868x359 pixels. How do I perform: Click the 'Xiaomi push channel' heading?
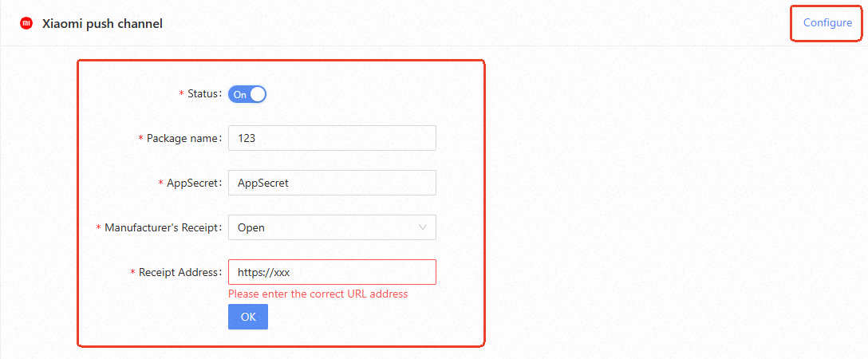pos(102,24)
